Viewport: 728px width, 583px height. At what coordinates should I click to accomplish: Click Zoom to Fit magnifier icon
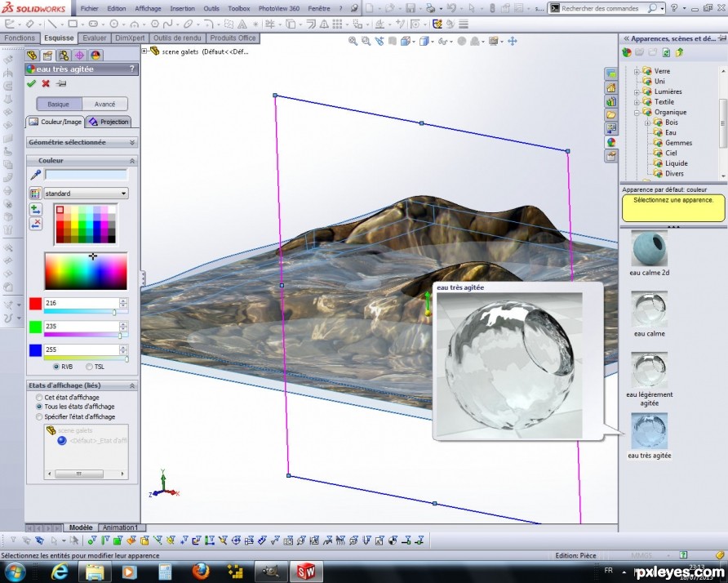click(353, 42)
